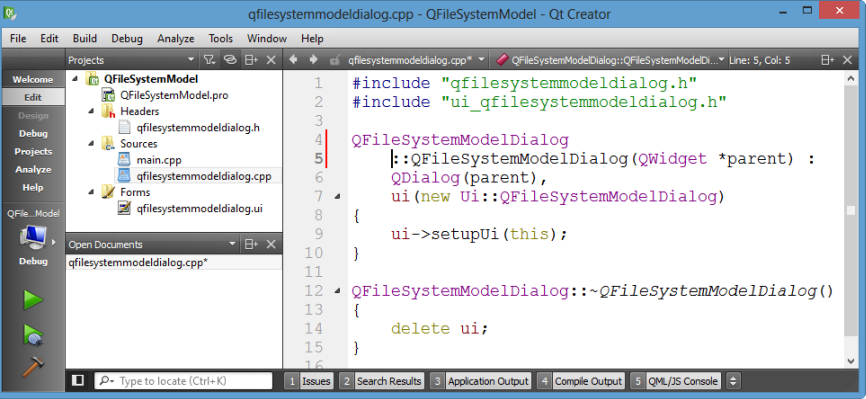Open the Build menu

pos(85,39)
